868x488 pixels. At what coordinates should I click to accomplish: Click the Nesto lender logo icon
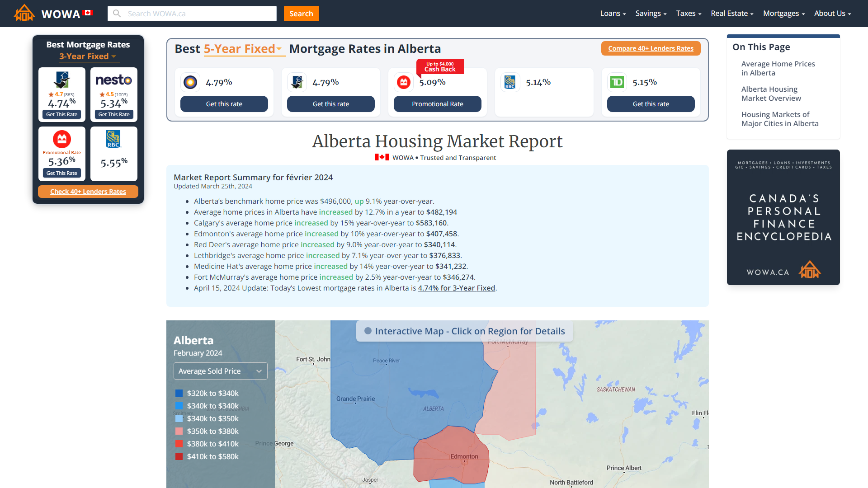(113, 79)
